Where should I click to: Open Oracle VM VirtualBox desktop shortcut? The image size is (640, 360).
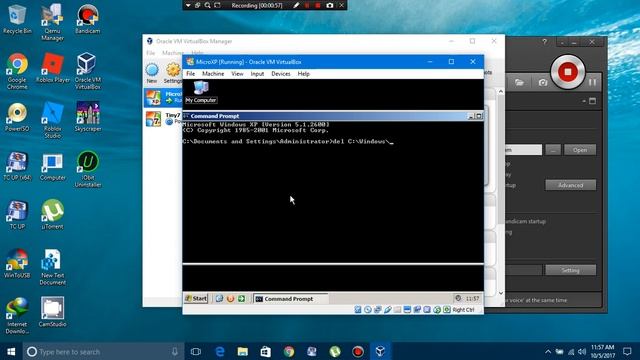pyautogui.click(x=87, y=71)
